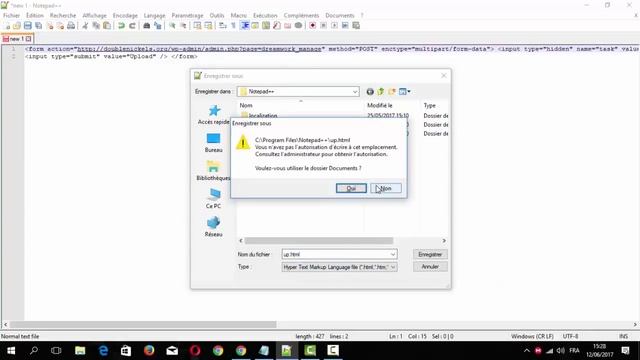
Task: Click the red Record Macro icon
Action: coord(312,26)
